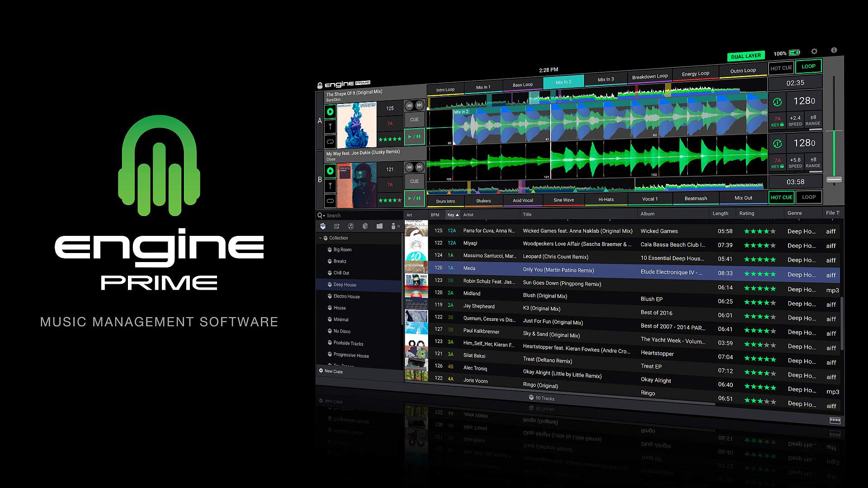Click the info icon at top right

pos(834,50)
